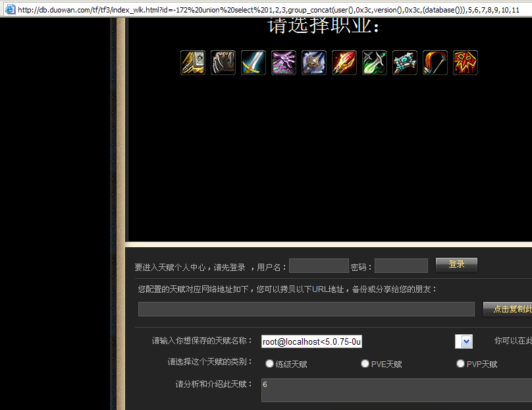The width and height of the screenshot is (532, 410).
Task: Click the 登录 login button
Action: [x=456, y=264]
